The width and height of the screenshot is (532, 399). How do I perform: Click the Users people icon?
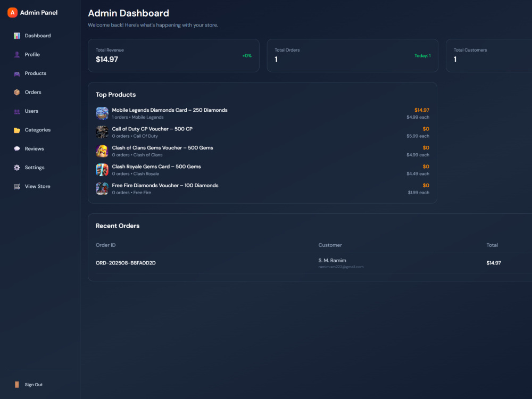[16, 111]
